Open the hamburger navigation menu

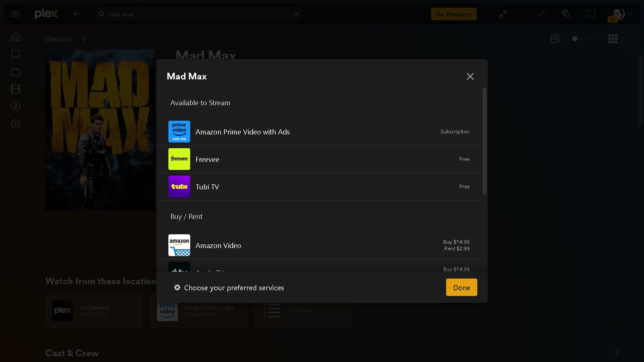tap(15, 14)
